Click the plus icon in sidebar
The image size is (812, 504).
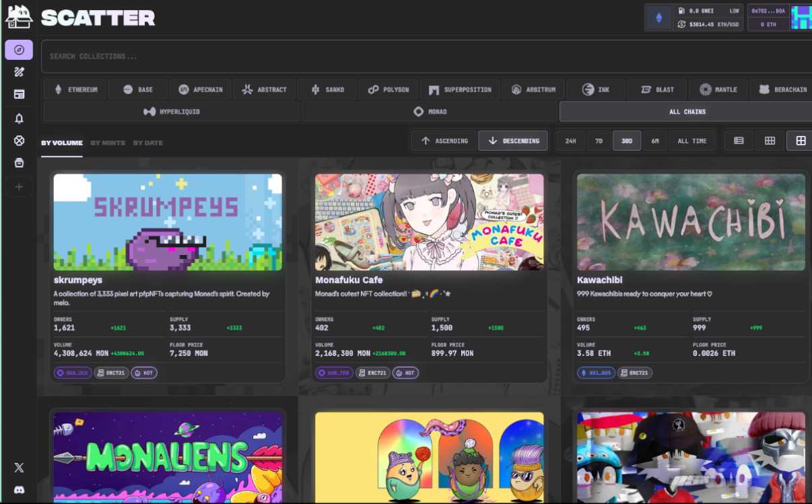point(19,186)
